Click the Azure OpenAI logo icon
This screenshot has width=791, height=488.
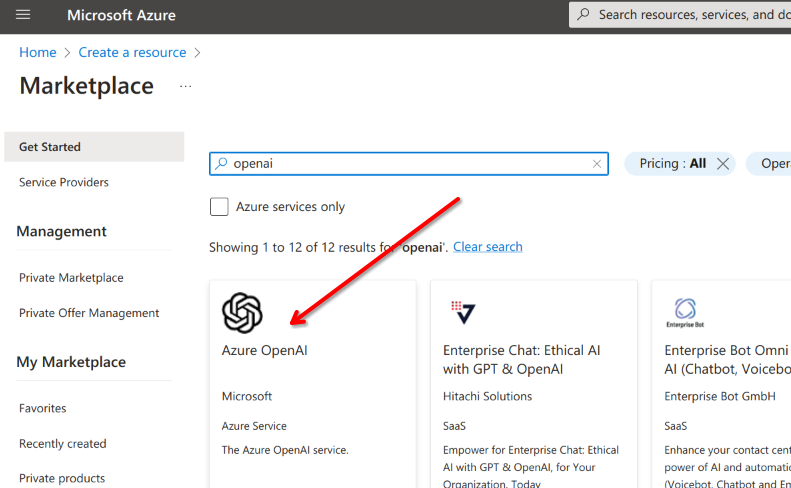242,313
